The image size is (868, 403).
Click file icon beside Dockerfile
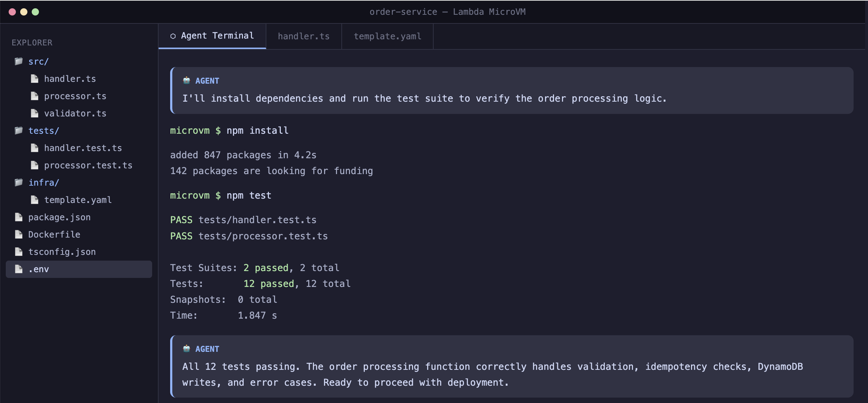tap(19, 234)
